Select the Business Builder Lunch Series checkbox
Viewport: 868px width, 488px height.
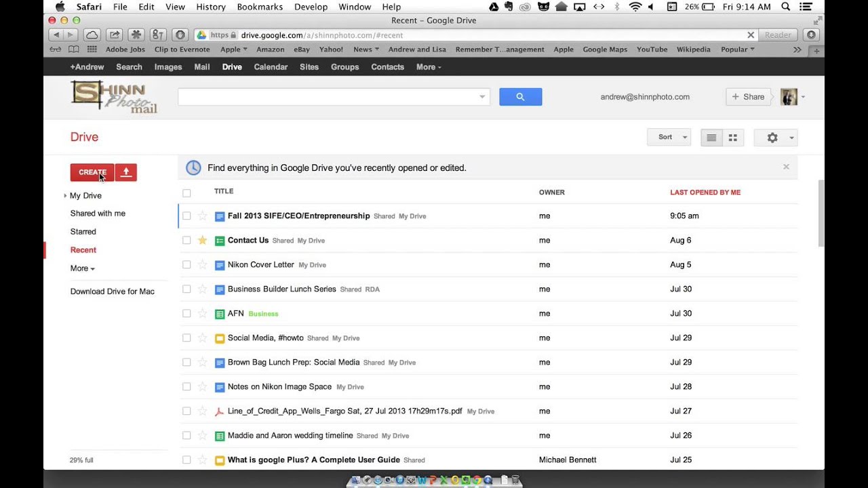[x=186, y=289]
